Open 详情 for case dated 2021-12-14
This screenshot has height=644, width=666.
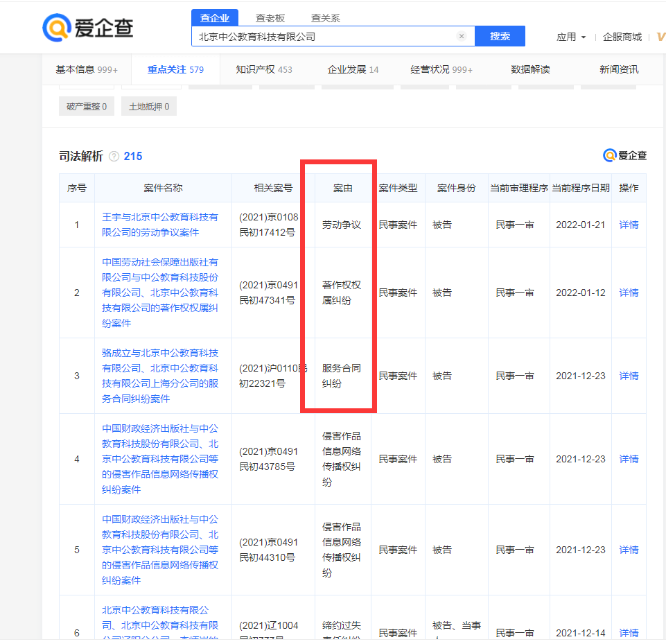629,633
